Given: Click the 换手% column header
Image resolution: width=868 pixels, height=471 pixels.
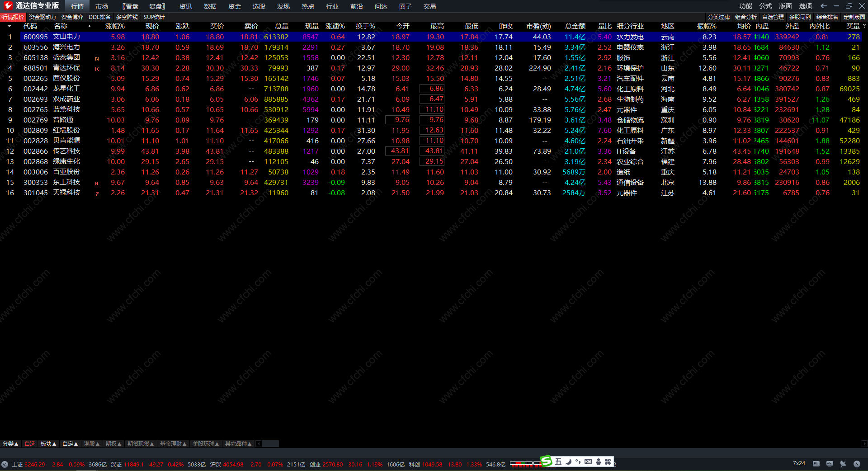Looking at the screenshot, I should point(365,26).
